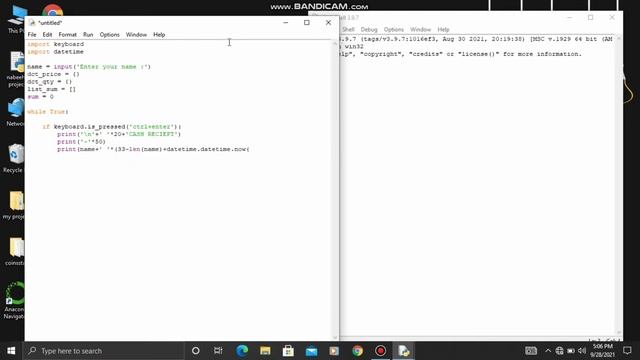Open Google Chrome from the taskbar
The width and height of the screenshot is (640, 360).
pos(358,351)
